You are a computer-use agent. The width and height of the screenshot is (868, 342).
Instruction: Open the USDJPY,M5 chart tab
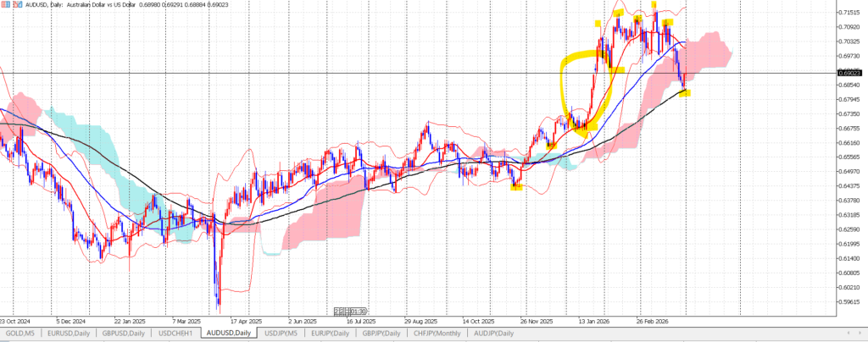pyautogui.click(x=281, y=334)
